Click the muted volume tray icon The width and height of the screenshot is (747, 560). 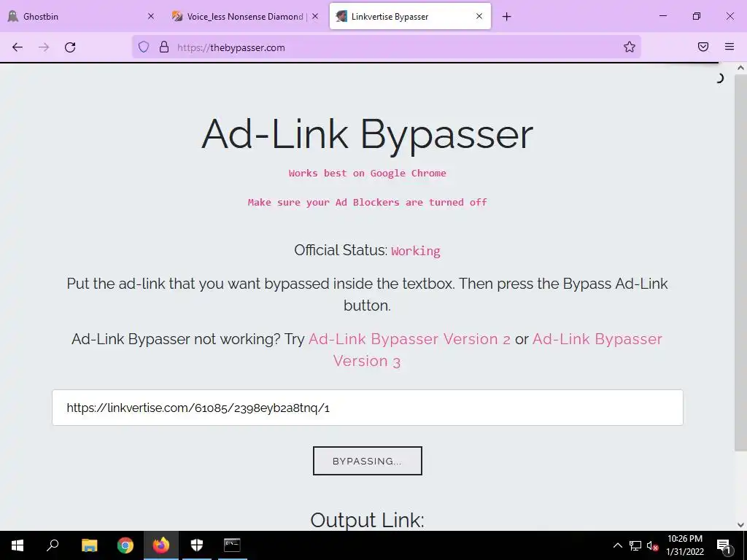(x=653, y=545)
